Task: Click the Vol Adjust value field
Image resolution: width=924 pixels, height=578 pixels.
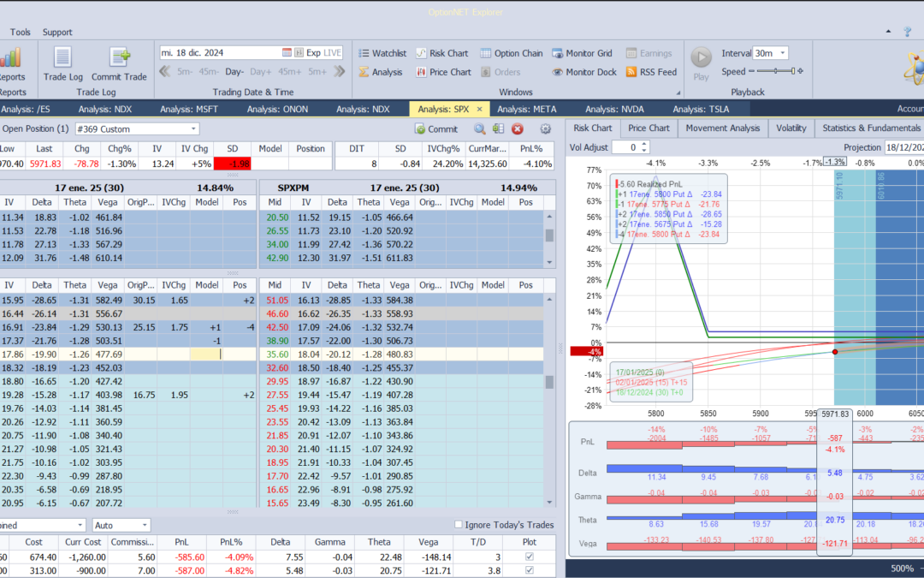Action: (625, 147)
